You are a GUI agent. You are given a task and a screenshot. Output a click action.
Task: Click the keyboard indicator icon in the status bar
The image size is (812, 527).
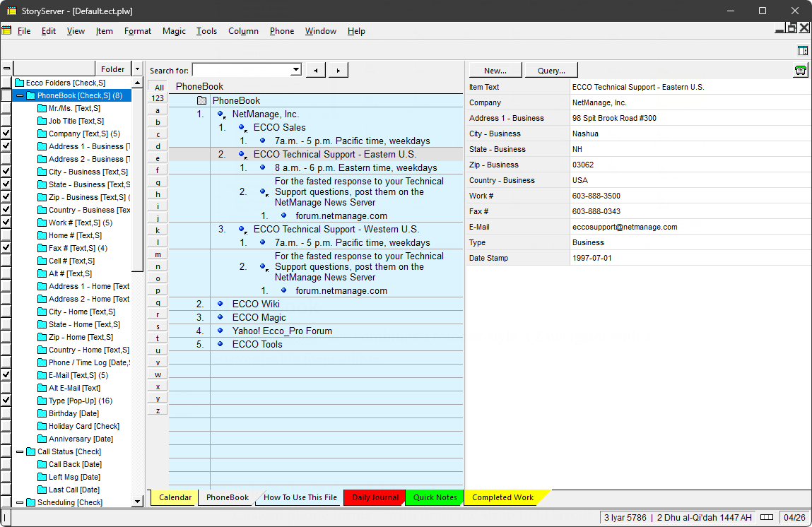[767, 517]
